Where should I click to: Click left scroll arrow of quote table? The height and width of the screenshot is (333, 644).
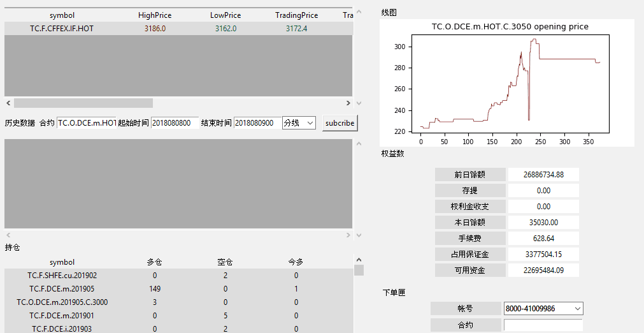(8, 103)
